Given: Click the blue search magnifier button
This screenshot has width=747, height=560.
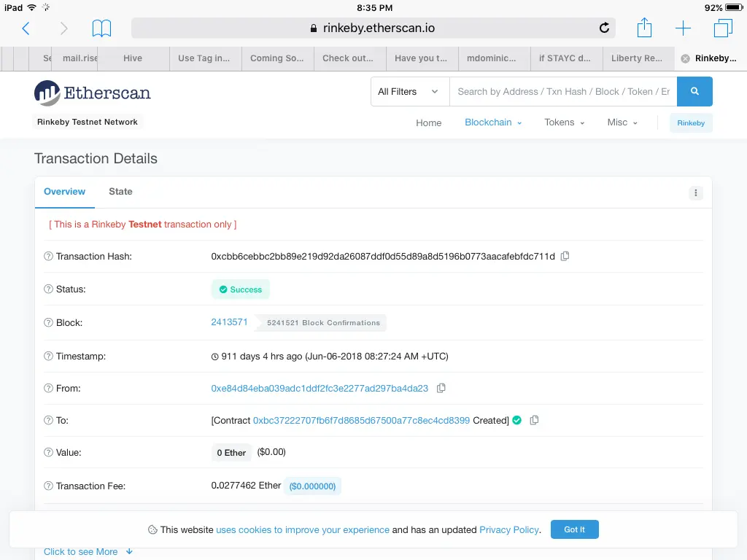Looking at the screenshot, I should click(x=694, y=91).
